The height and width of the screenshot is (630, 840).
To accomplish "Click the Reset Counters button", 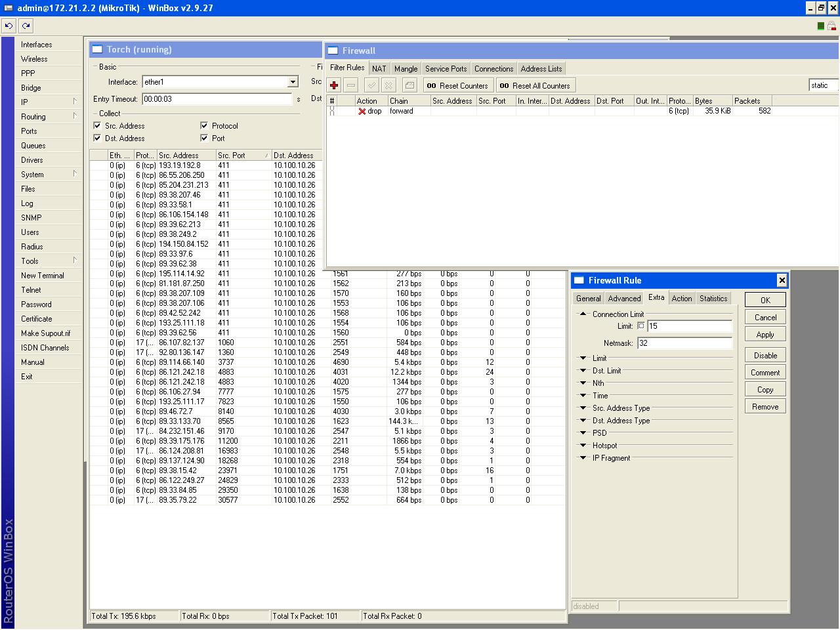I will pos(457,85).
